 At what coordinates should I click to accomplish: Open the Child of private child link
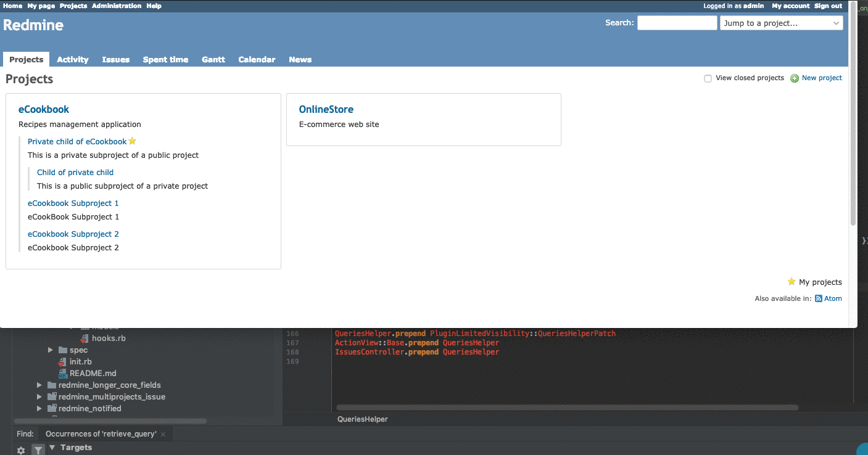tap(75, 172)
